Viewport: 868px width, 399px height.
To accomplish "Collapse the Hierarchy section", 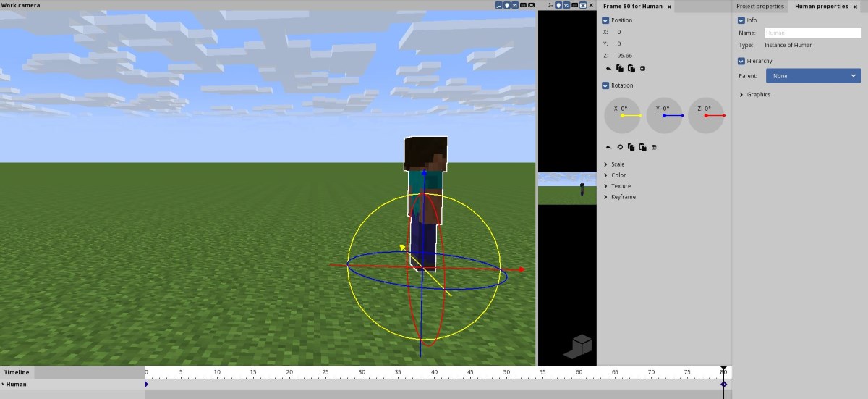I will pos(741,61).
